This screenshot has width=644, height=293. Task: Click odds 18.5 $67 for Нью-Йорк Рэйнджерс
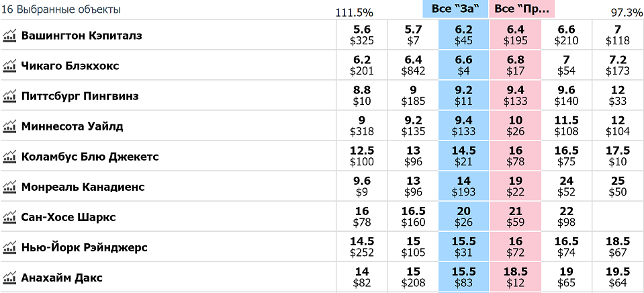(617, 247)
